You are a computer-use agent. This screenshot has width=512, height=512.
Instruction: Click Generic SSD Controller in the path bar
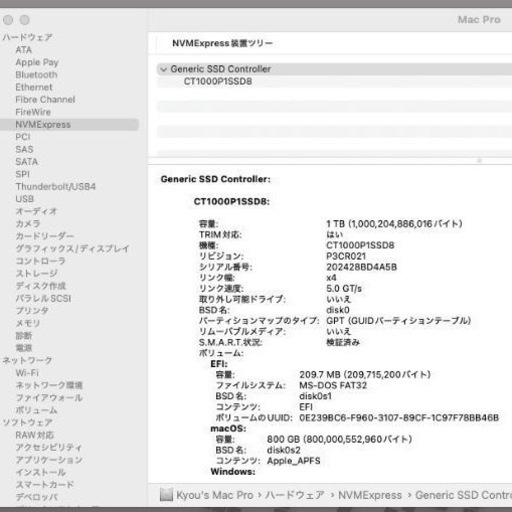coord(464,495)
